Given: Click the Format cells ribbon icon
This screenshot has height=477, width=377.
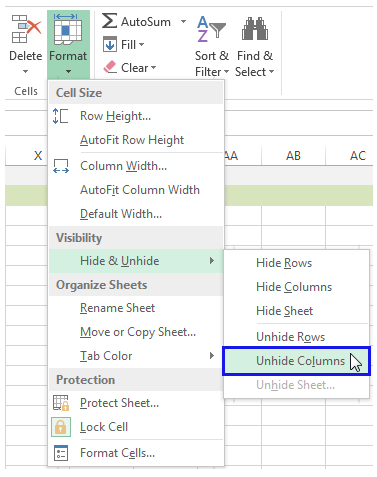Looking at the screenshot, I should tap(68, 29).
